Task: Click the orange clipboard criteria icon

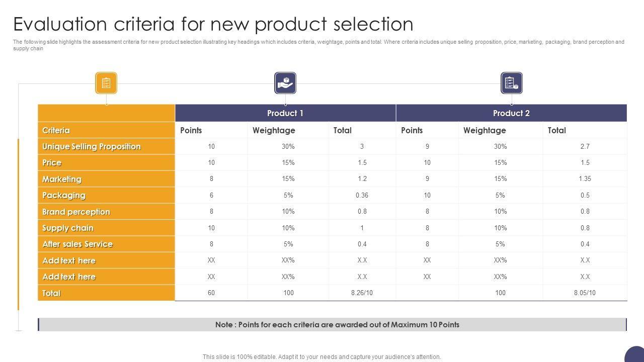Action: point(106,83)
